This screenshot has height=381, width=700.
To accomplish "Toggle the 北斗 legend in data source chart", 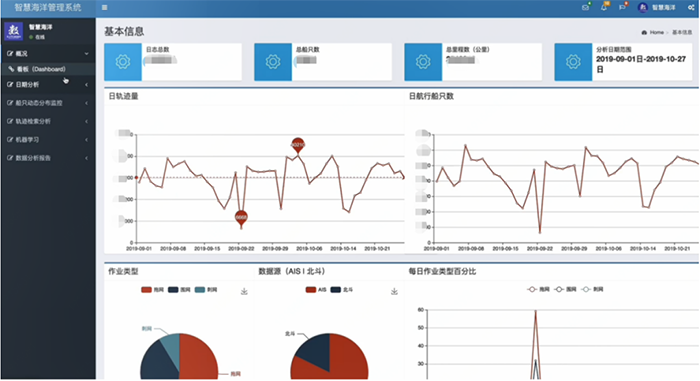I will pos(342,290).
